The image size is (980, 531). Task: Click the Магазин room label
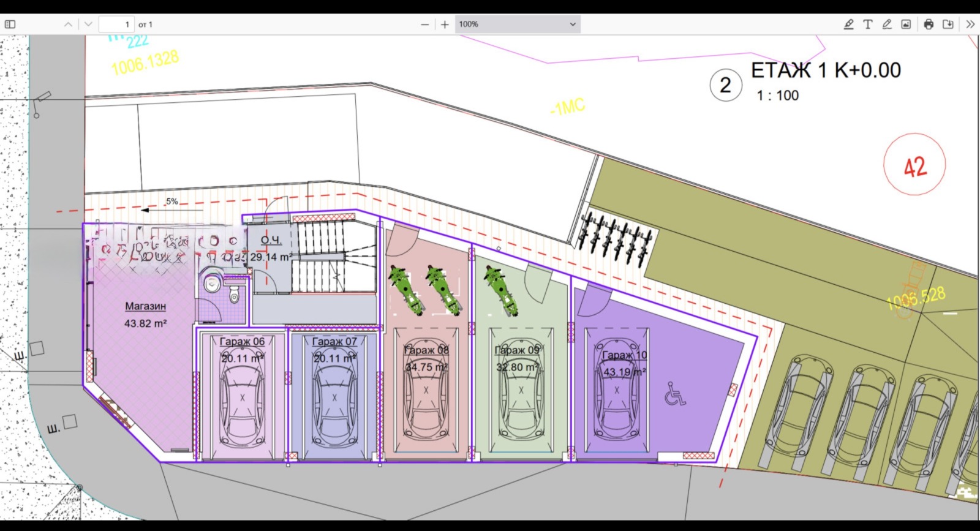pos(145,306)
